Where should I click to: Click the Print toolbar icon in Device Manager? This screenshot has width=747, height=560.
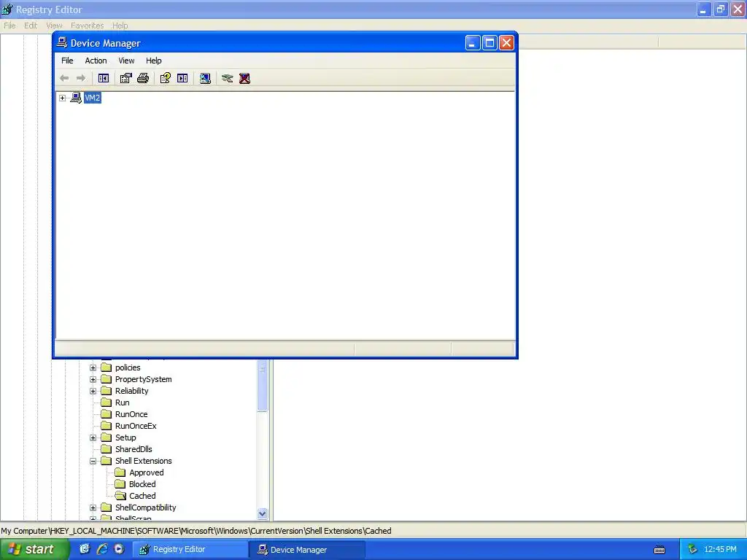click(x=143, y=78)
